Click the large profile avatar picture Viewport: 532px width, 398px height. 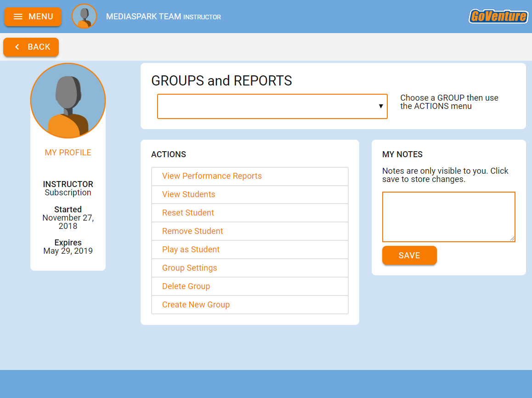(x=68, y=101)
